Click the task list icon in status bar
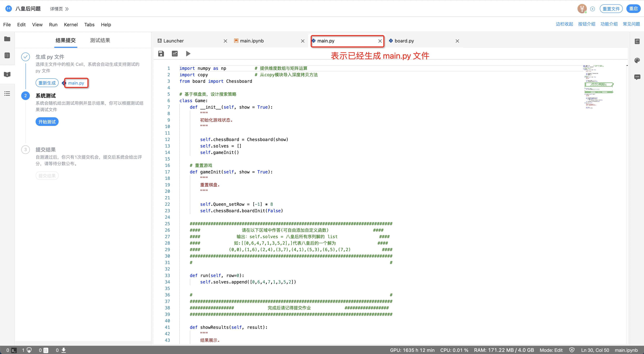644x354 pixels. [46, 350]
